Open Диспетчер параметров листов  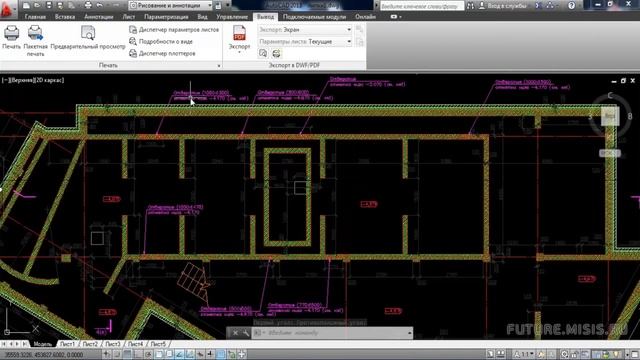[x=174, y=30]
